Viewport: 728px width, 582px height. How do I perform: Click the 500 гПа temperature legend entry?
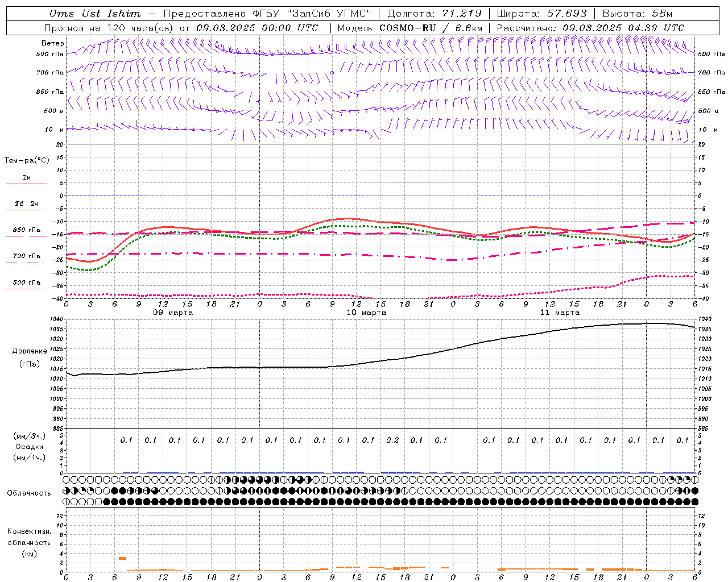pos(26,282)
